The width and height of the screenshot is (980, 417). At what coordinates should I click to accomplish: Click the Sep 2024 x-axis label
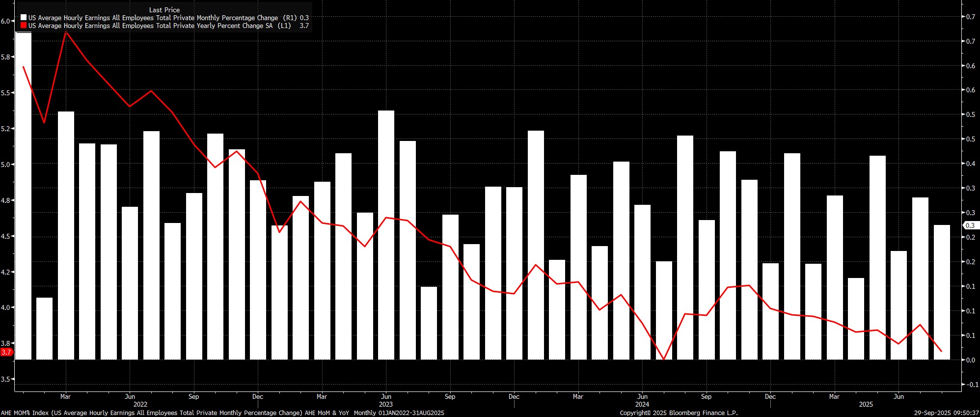(706, 396)
